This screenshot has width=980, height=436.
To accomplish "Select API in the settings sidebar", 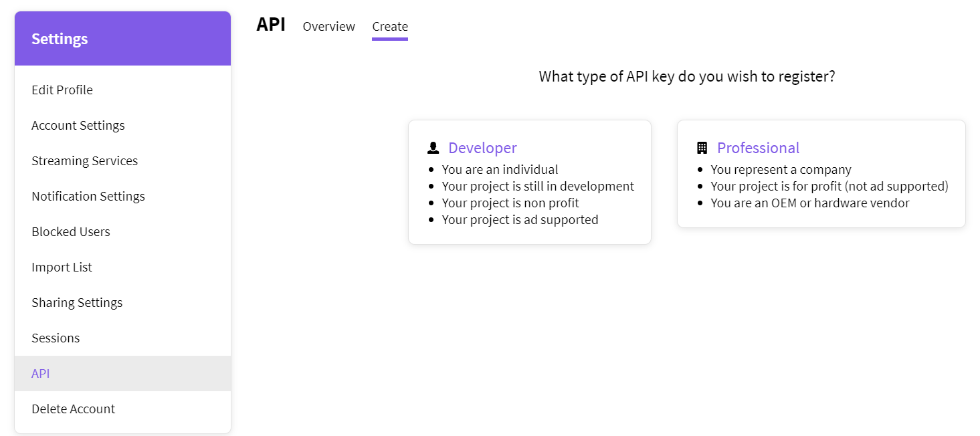I will (x=41, y=373).
